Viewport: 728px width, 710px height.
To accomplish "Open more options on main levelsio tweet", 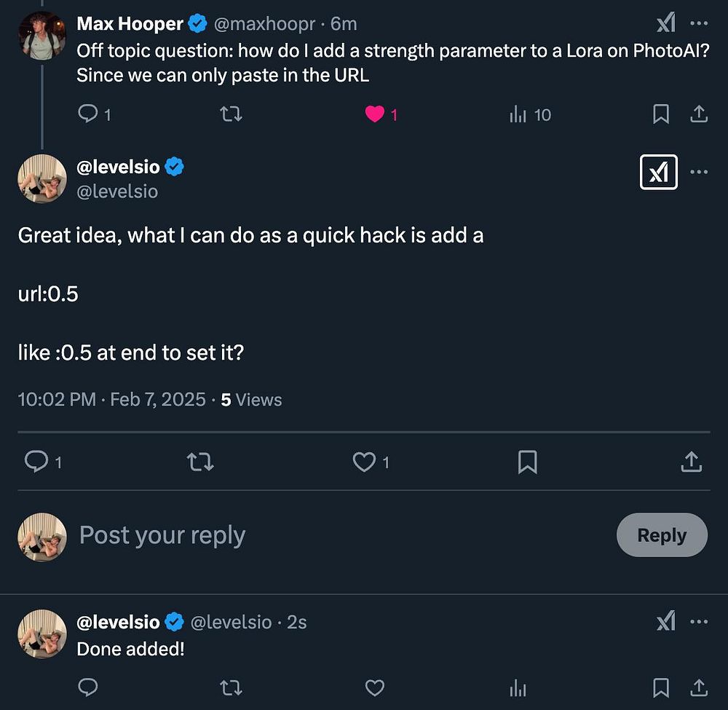I will pos(698,173).
